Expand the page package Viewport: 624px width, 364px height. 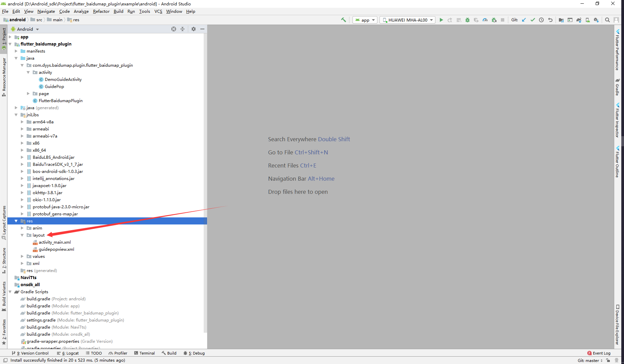pyautogui.click(x=28, y=94)
